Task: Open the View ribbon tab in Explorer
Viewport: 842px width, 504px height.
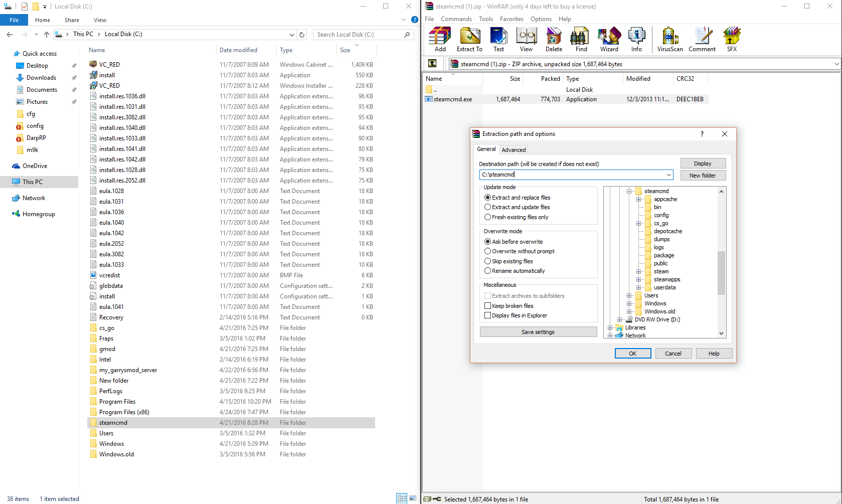Action: pyautogui.click(x=100, y=20)
